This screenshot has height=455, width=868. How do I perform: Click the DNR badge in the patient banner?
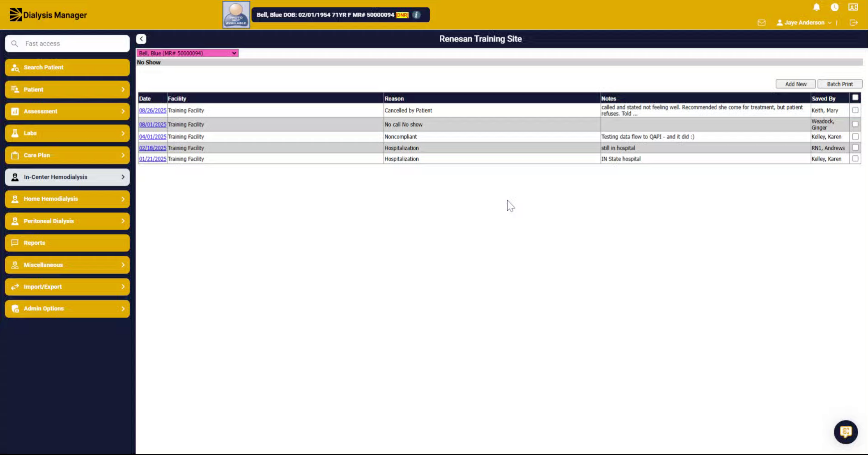click(402, 15)
